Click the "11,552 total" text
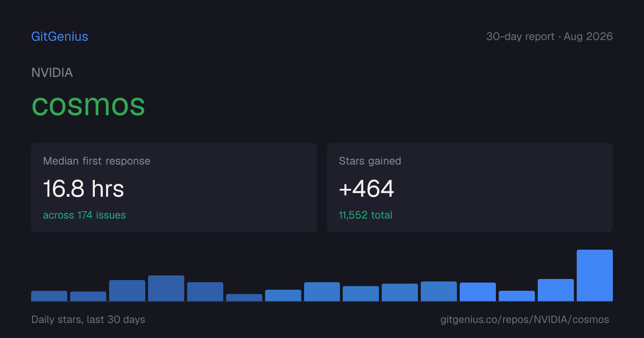 (366, 215)
